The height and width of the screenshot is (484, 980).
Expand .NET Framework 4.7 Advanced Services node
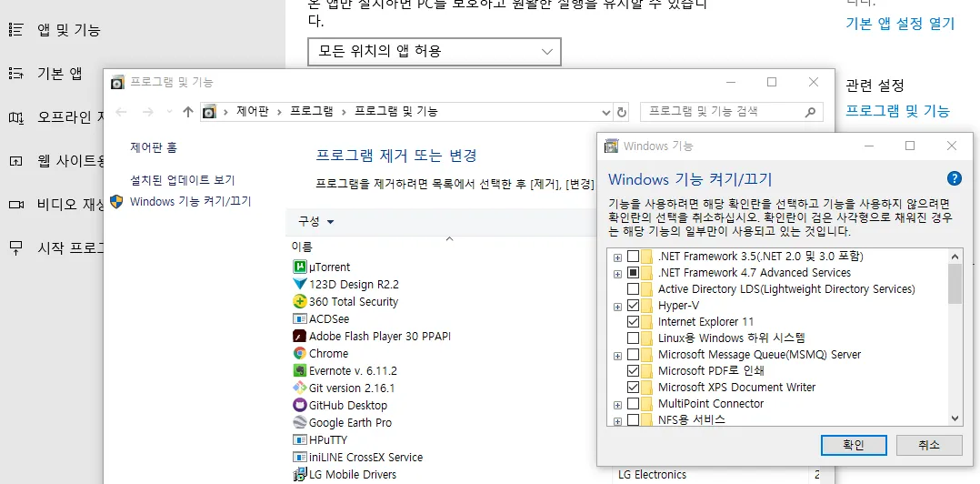617,273
